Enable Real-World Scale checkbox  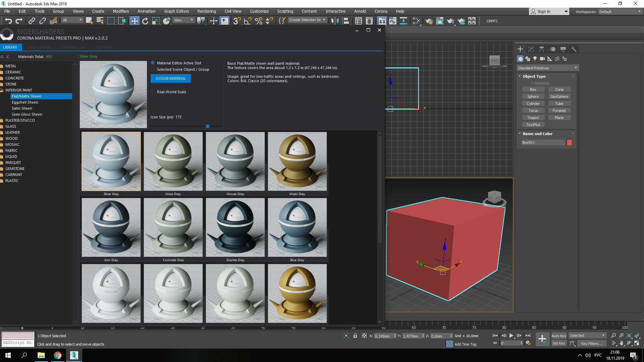153,92
